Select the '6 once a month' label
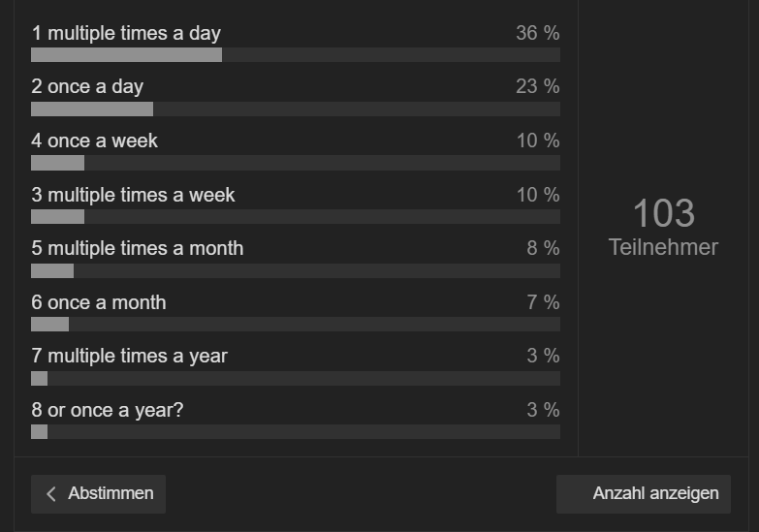The image size is (759, 532). [99, 302]
